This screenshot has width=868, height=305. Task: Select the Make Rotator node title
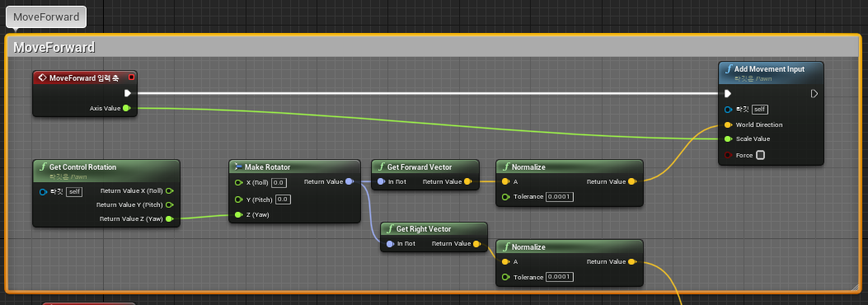(x=267, y=167)
